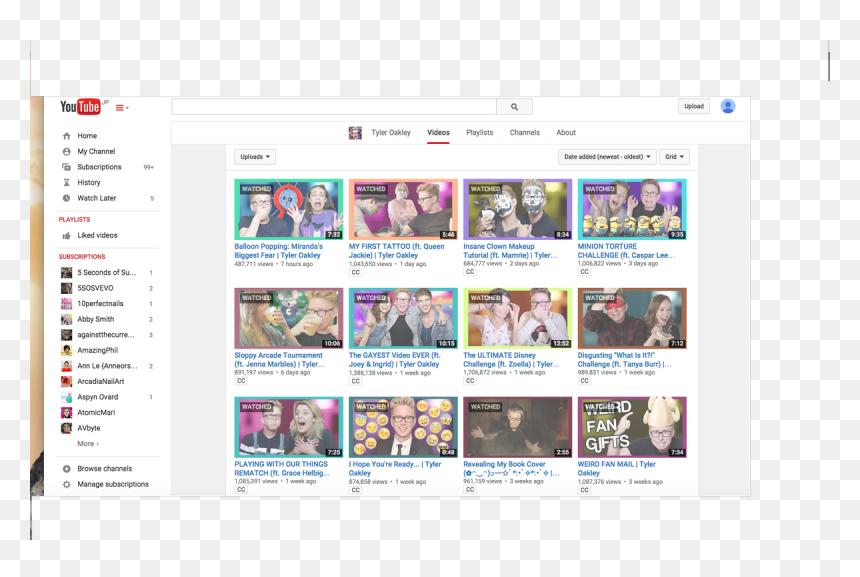Viewport: 860px width, 577px height.
Task: Switch to the About tab
Action: [x=566, y=133]
